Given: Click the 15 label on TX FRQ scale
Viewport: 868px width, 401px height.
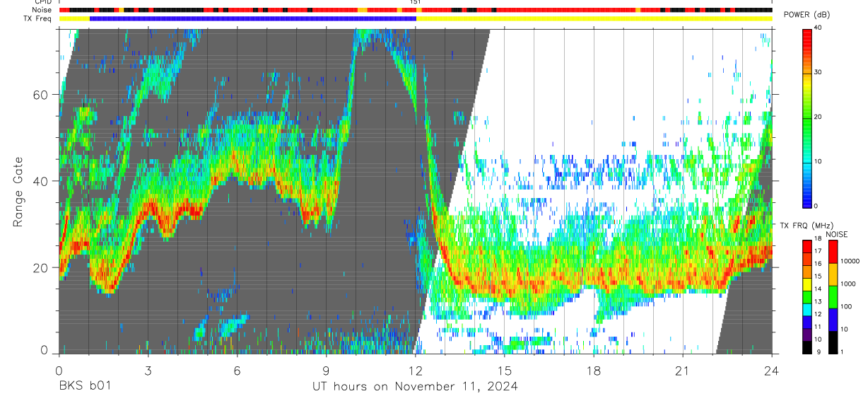Looking at the screenshot, I should coord(818,277).
